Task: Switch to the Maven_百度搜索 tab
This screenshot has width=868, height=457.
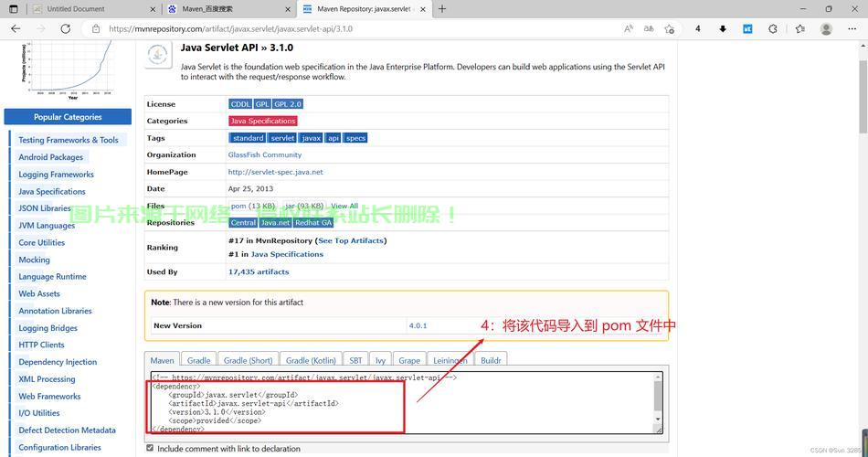Action: (229, 9)
